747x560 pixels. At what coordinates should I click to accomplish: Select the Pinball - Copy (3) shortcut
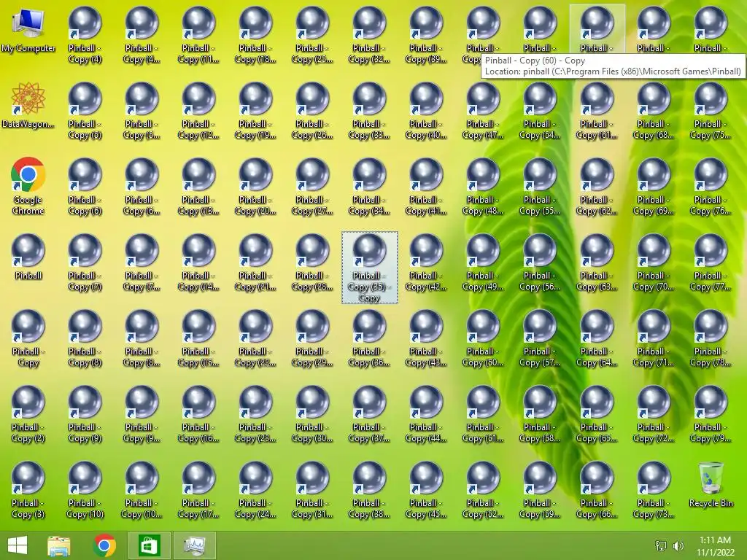28,490
